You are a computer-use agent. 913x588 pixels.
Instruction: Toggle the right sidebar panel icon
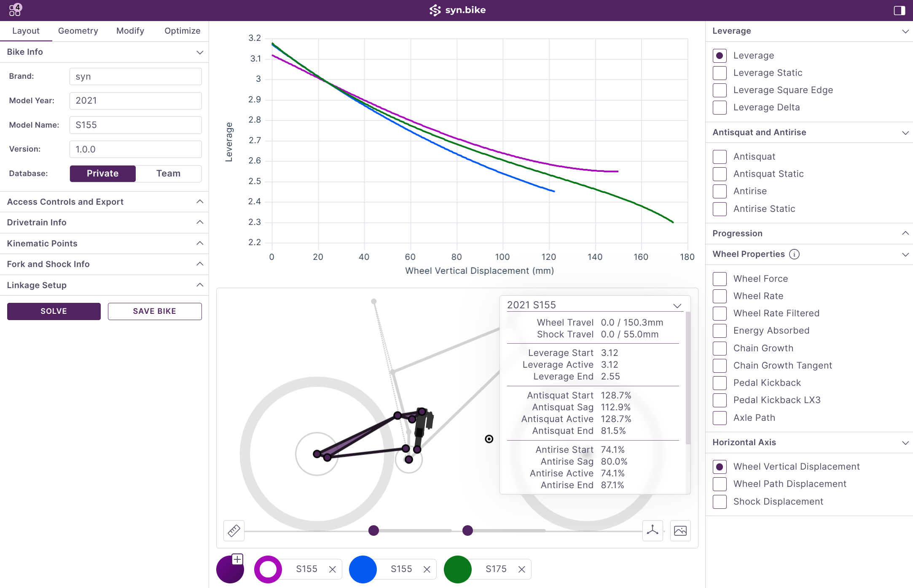pos(900,11)
